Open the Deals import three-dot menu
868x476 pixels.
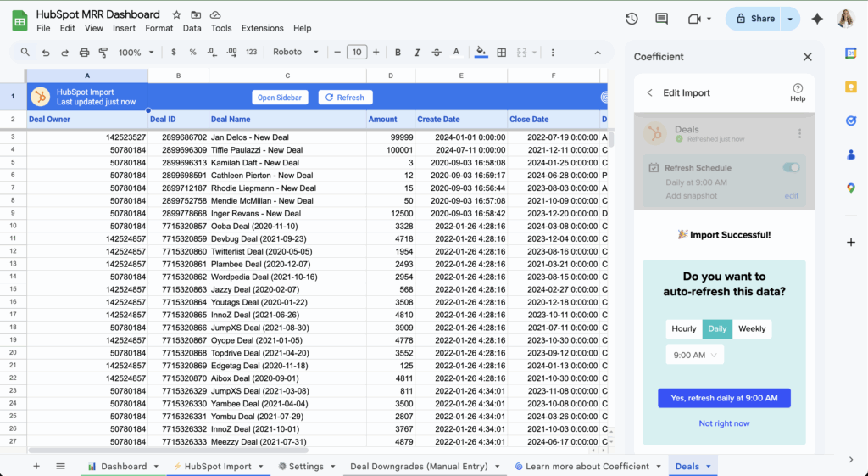799,133
